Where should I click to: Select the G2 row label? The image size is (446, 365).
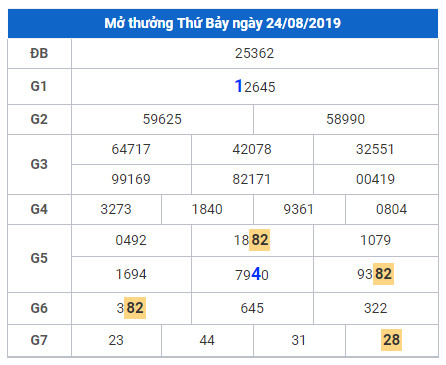pos(39,119)
